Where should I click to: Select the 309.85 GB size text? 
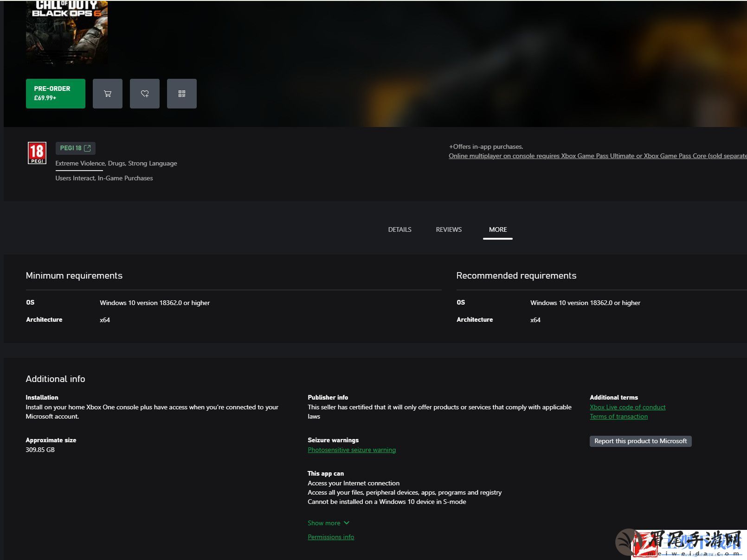tap(40, 450)
